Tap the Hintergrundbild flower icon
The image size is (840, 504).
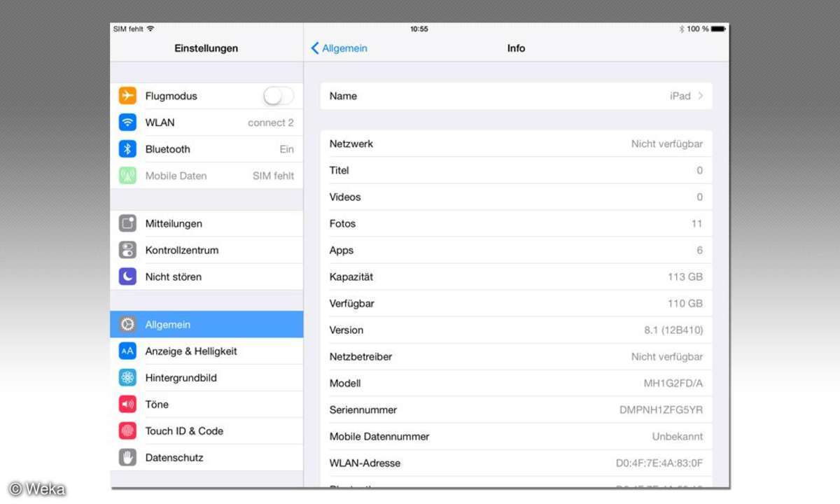127,377
